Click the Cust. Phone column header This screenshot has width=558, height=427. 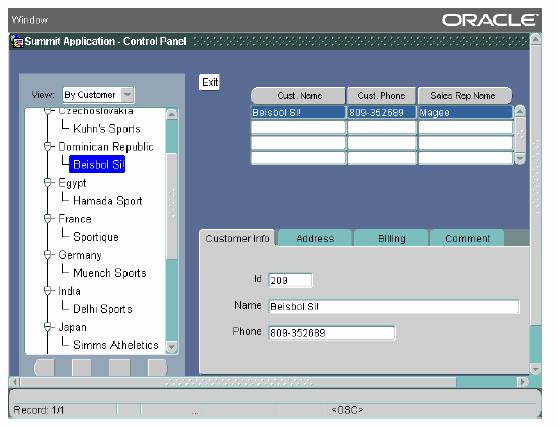coord(381,96)
